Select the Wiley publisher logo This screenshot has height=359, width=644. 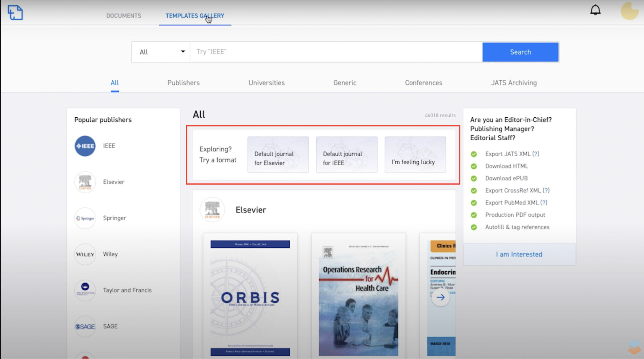[85, 254]
